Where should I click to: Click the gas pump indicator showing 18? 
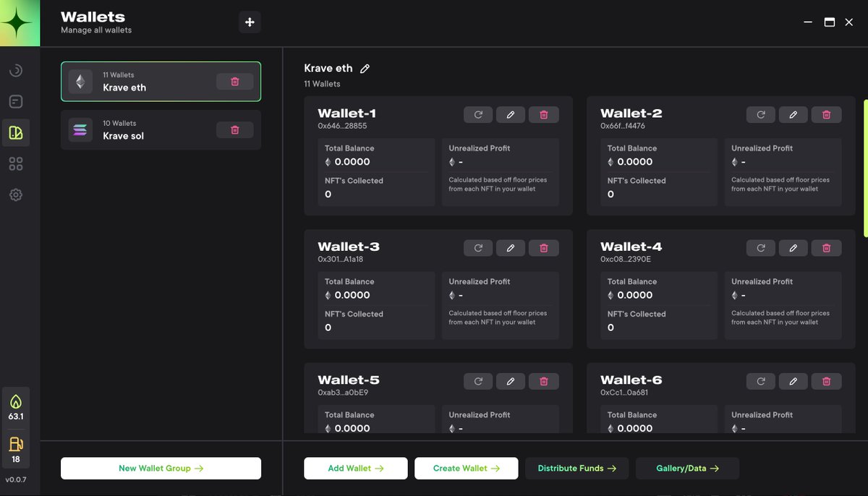[x=16, y=450]
